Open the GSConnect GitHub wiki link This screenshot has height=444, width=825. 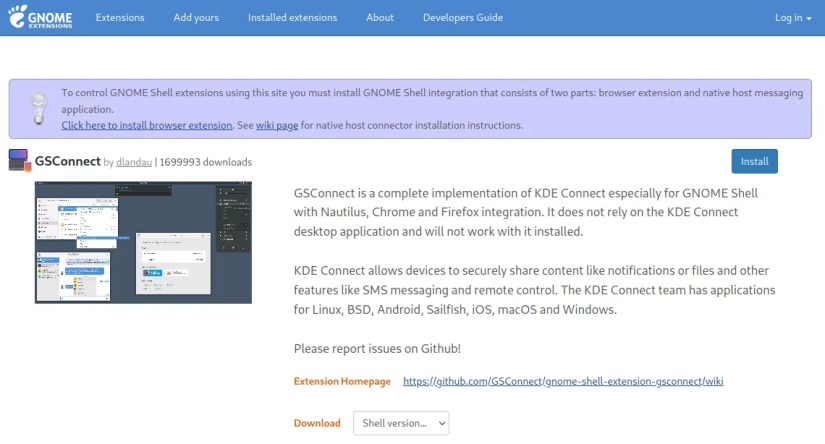pyautogui.click(x=563, y=381)
